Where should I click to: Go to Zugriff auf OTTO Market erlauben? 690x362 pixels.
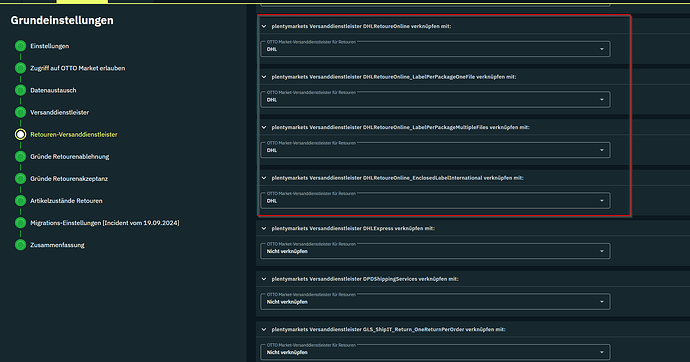click(77, 68)
